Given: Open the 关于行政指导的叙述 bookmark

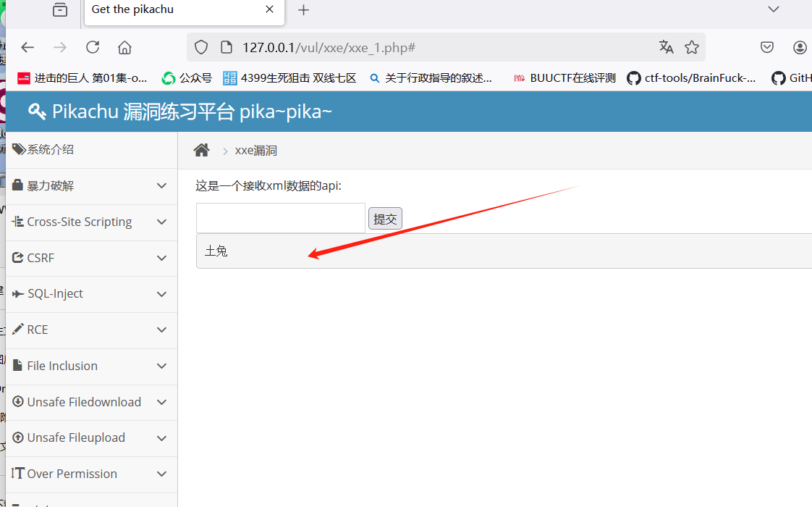Looking at the screenshot, I should pos(431,78).
